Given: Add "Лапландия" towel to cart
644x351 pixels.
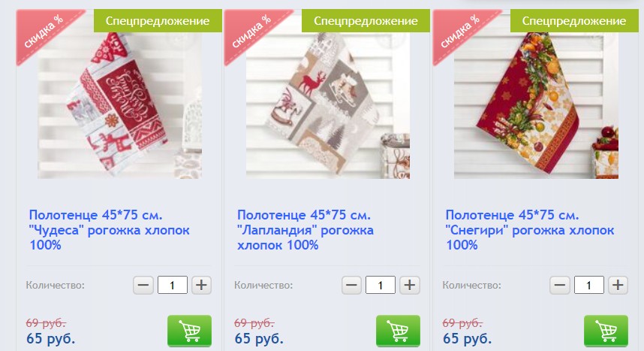Looking at the screenshot, I should coord(398,331).
